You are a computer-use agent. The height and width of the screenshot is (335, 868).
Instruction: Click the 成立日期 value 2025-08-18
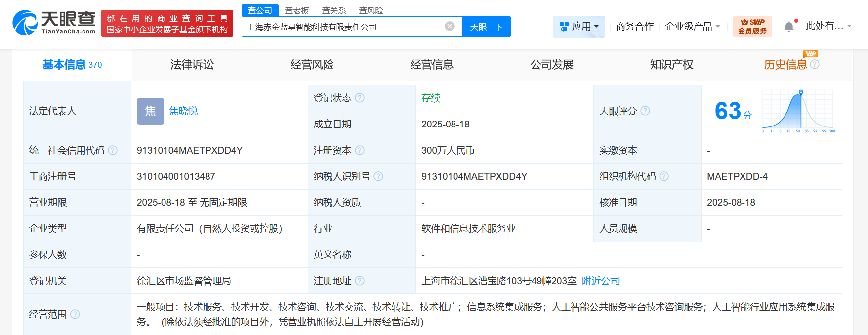coord(446,124)
